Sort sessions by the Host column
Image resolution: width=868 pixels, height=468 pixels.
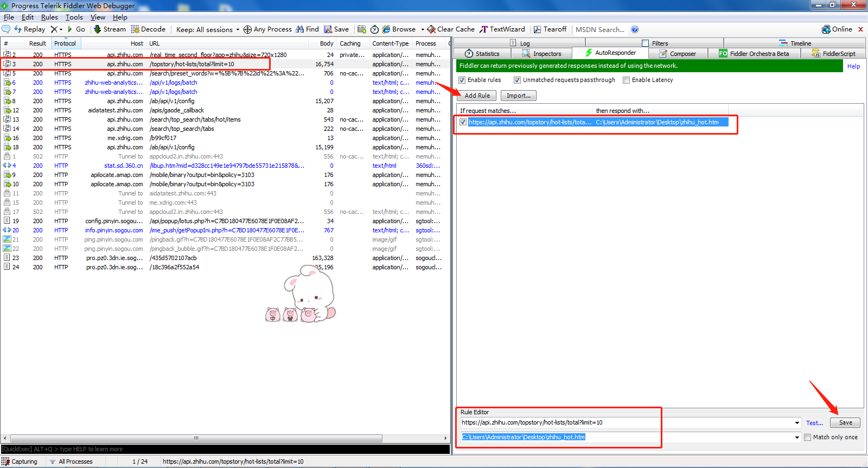(113, 43)
